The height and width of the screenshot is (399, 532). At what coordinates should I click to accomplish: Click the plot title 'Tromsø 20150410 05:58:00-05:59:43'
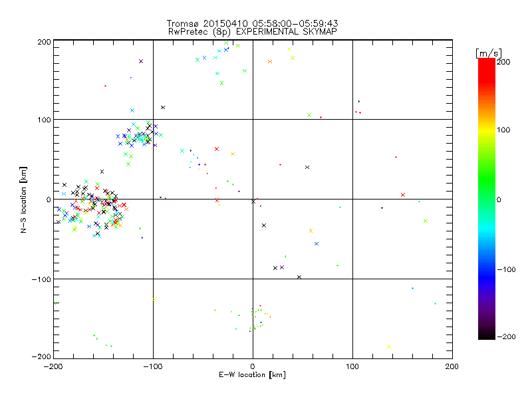252,23
